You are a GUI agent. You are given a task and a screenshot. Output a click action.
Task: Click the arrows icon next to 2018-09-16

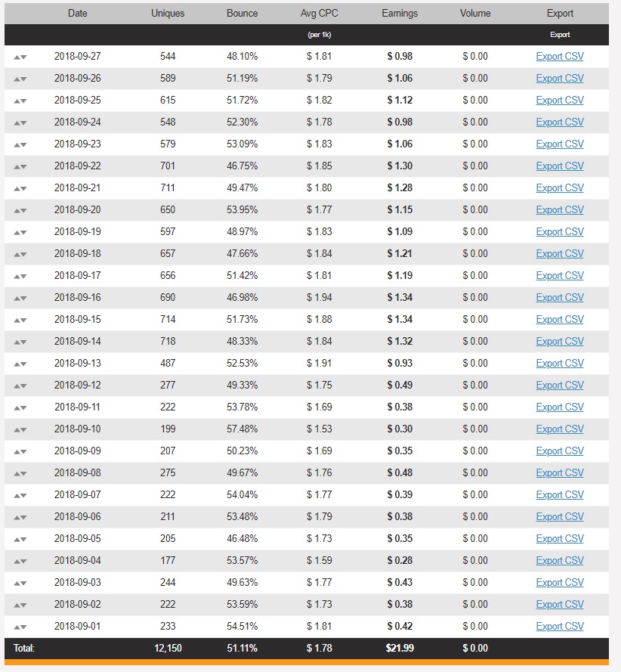coord(20,298)
